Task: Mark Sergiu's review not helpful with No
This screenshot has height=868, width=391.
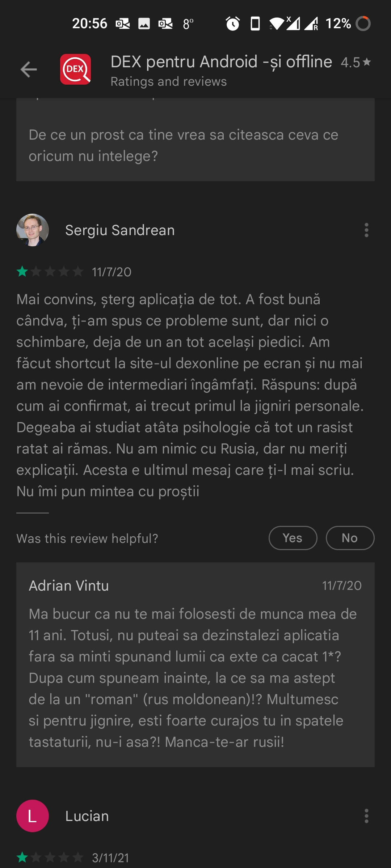Action: [x=350, y=538]
